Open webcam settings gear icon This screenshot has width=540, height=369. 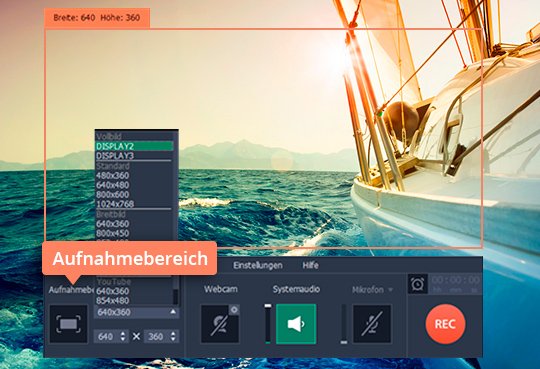pos(234,310)
